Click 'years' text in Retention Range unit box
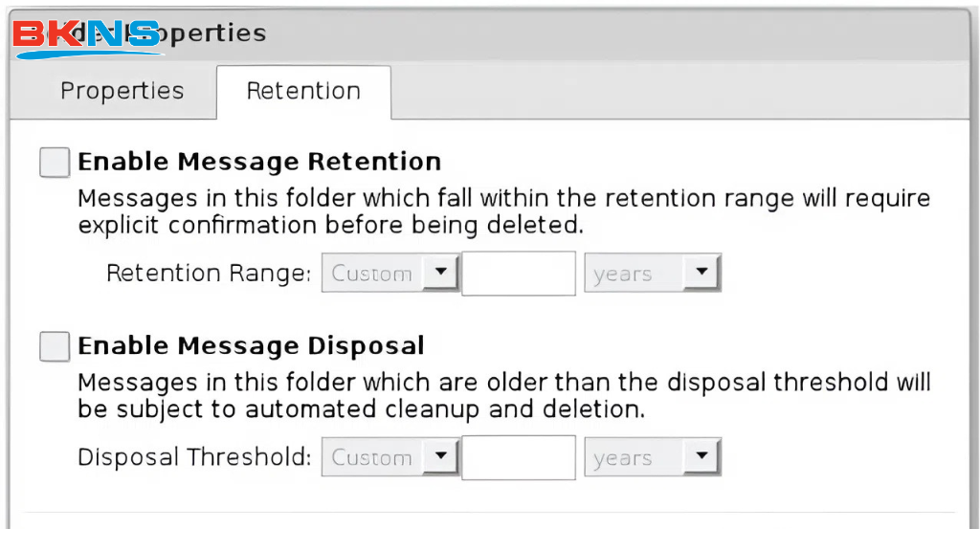 [x=622, y=275]
